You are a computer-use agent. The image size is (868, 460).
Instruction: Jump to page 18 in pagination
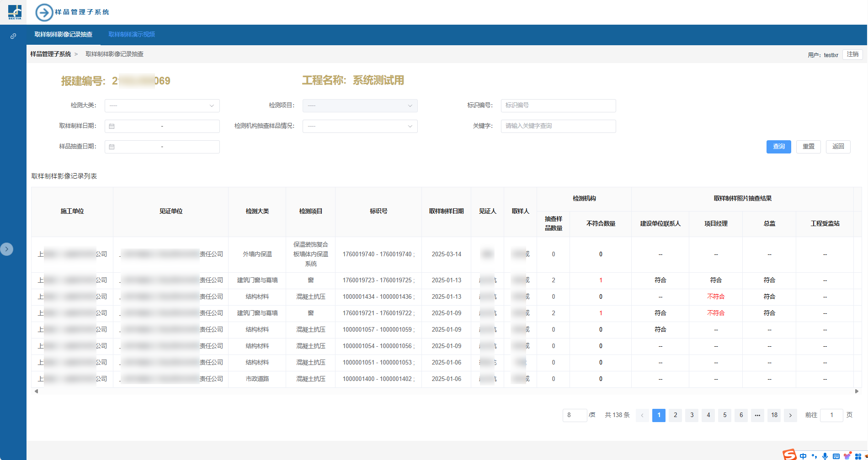tap(774, 415)
